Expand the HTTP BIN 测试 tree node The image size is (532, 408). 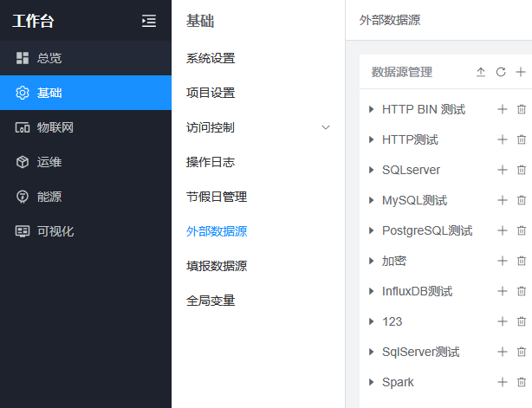point(372,110)
